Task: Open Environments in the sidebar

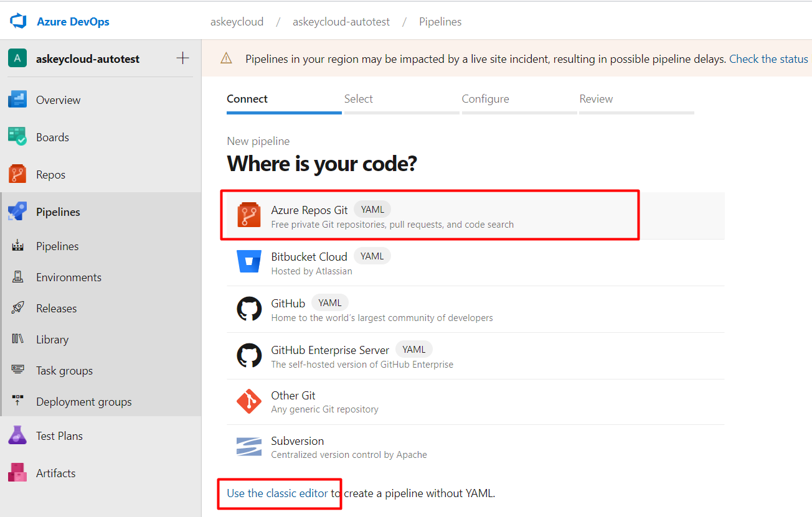Action: click(101, 277)
